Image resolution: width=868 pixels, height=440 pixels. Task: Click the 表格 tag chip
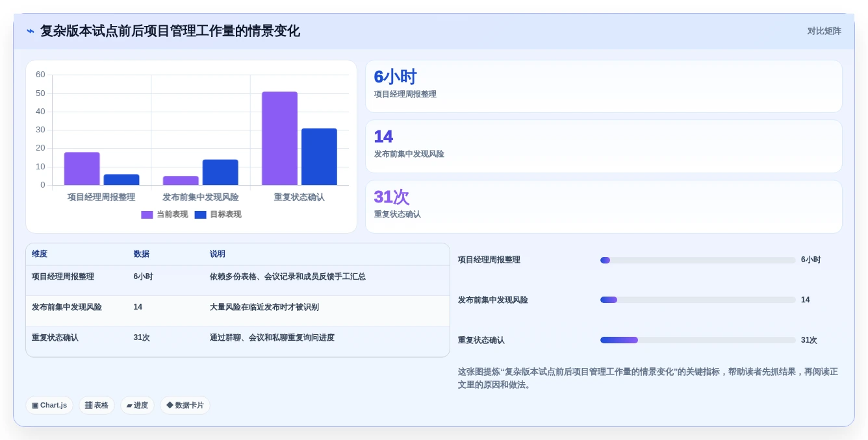click(x=97, y=405)
